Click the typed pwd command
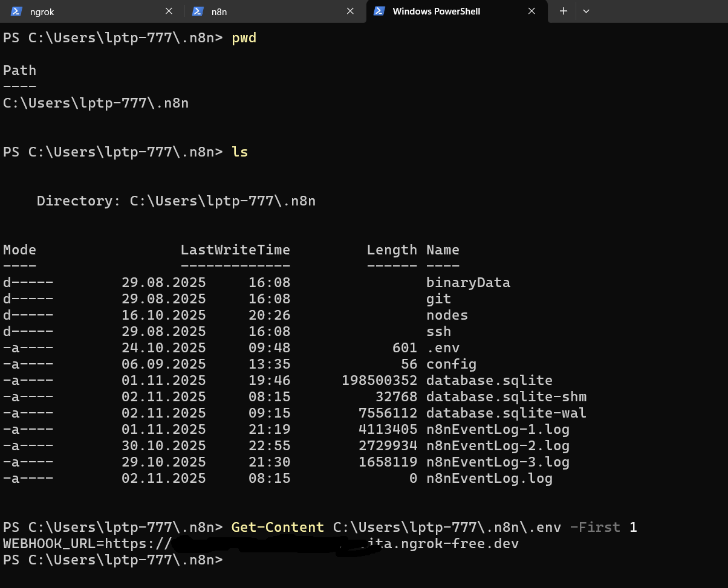 pyautogui.click(x=244, y=38)
